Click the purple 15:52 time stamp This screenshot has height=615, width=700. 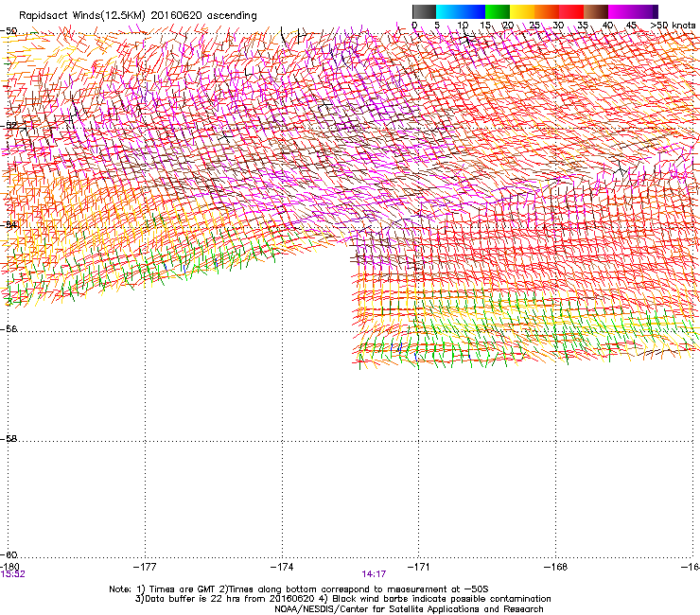click(12, 574)
